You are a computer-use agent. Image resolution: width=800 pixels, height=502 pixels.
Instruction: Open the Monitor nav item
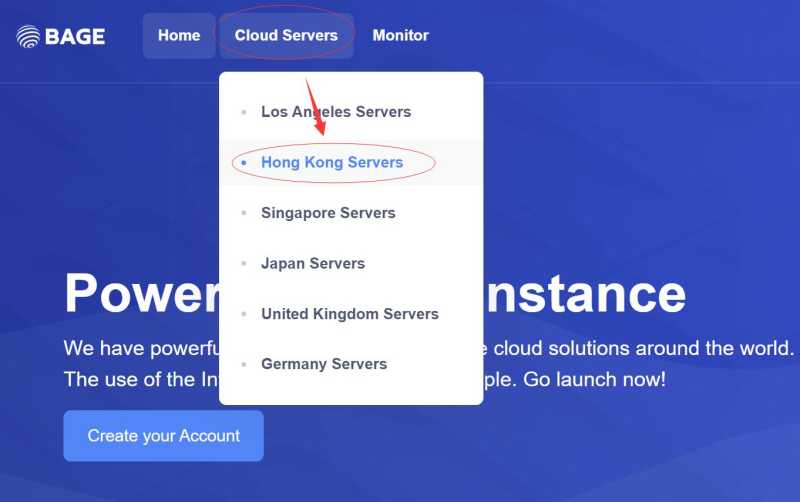pos(400,36)
